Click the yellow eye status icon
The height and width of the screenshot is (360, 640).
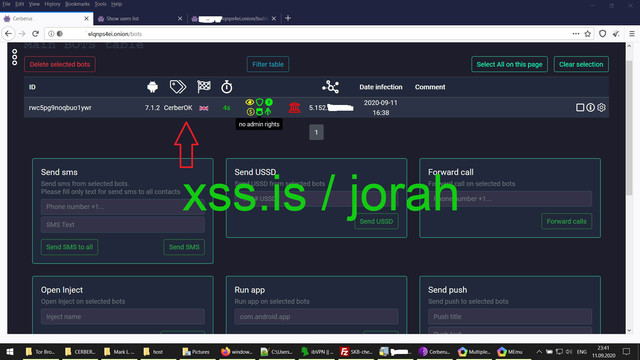click(x=249, y=102)
